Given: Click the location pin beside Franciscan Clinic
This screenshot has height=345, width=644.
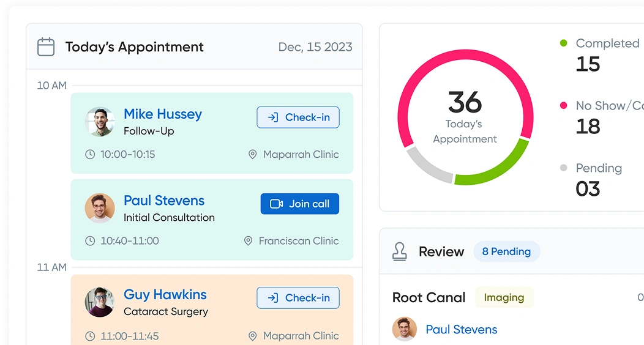Looking at the screenshot, I should [248, 241].
